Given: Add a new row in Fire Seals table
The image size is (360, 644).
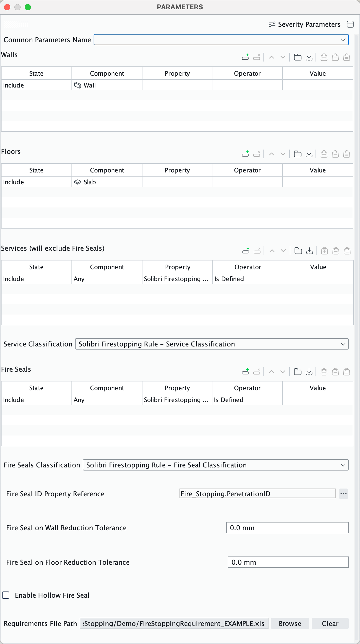Looking at the screenshot, I should [x=245, y=372].
